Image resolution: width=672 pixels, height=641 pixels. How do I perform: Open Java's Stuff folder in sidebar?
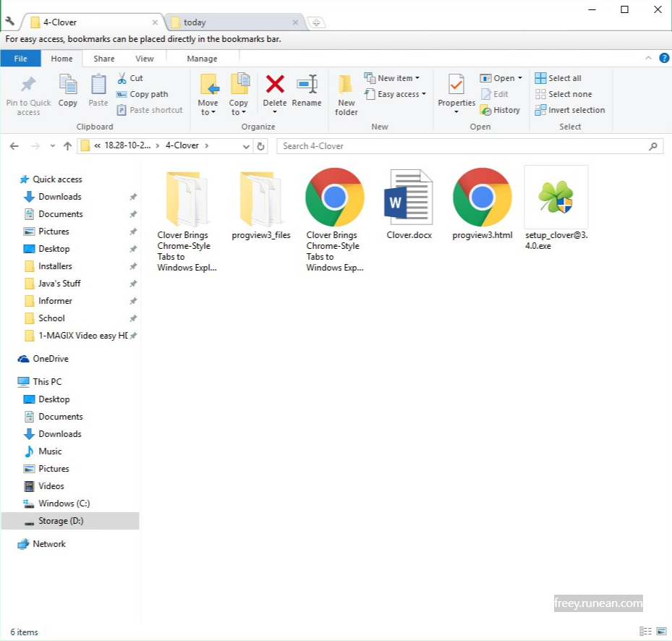tap(59, 284)
